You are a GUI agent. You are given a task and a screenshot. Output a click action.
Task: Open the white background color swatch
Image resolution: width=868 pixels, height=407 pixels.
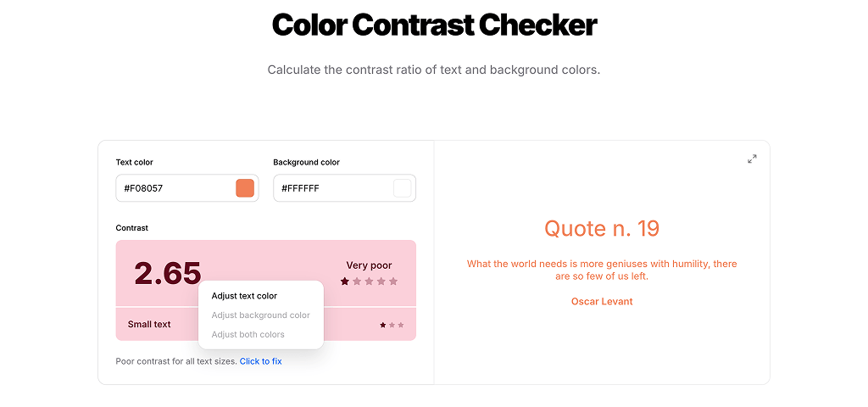pos(402,188)
